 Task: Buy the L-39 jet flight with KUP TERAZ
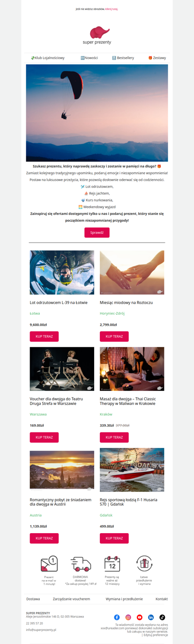pyautogui.click(x=44, y=337)
